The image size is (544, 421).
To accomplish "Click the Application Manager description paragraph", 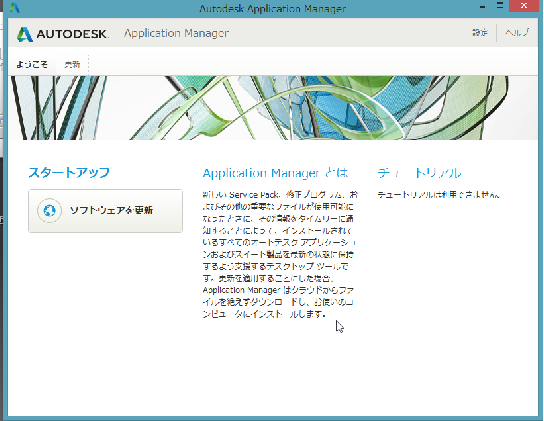I will [279, 254].
